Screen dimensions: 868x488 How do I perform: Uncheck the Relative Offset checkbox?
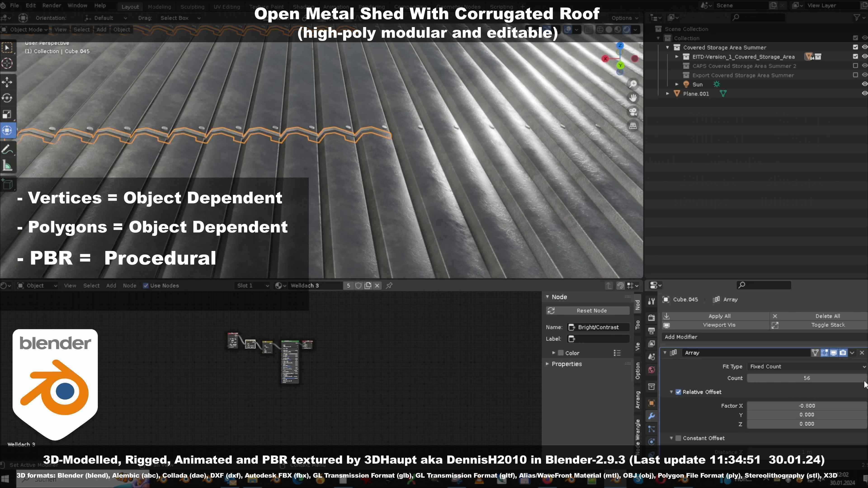(678, 392)
